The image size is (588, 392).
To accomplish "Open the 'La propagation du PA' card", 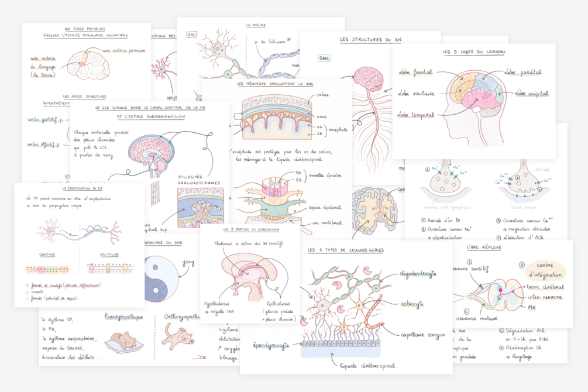I will [80, 245].
